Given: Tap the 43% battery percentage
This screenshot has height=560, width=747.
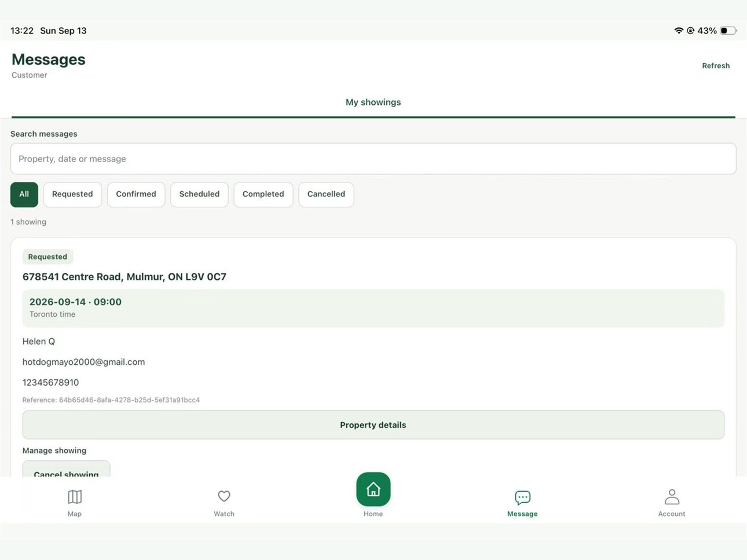Looking at the screenshot, I should tap(707, 31).
